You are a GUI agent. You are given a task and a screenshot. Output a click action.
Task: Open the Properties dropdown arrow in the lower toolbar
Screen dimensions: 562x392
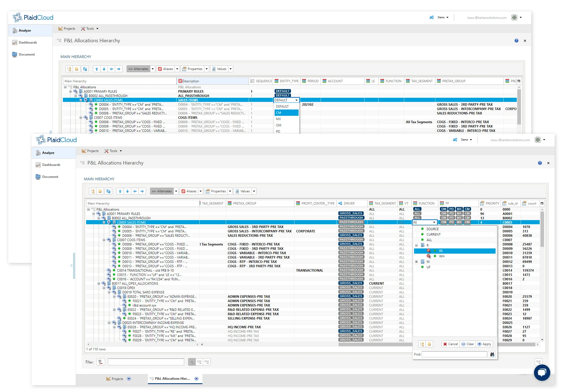230,191
